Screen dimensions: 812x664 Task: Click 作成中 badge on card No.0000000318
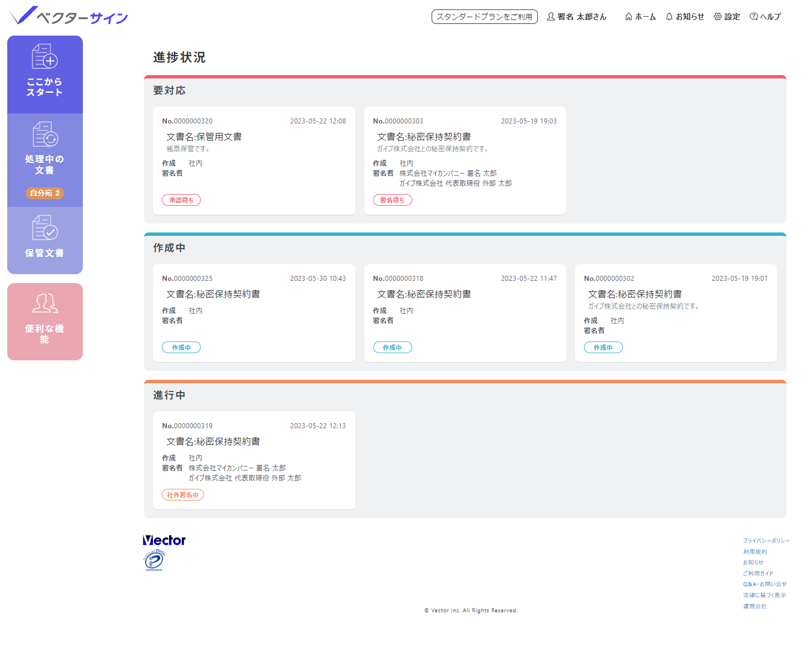click(x=392, y=348)
